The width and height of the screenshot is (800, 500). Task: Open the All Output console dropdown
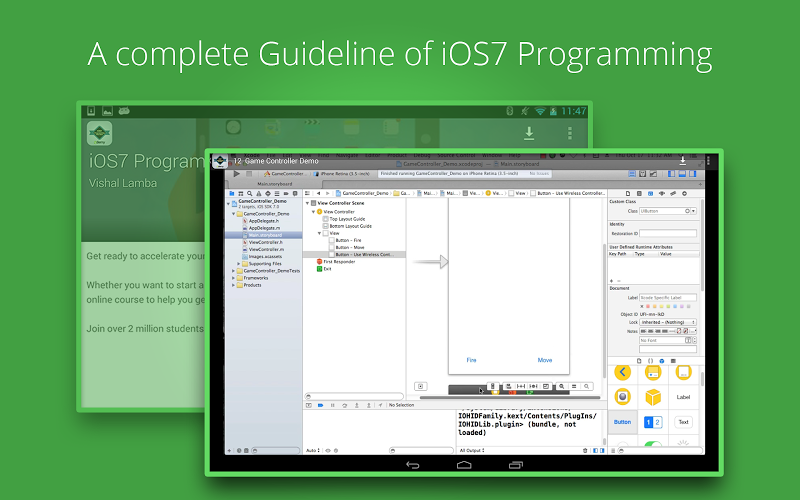(472, 451)
